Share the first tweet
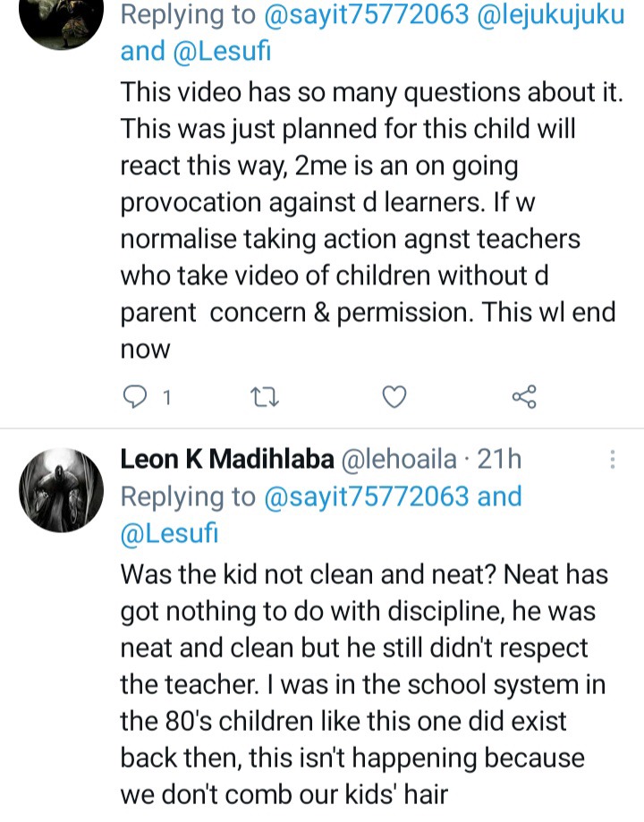This screenshot has width=644, height=822. [x=524, y=397]
